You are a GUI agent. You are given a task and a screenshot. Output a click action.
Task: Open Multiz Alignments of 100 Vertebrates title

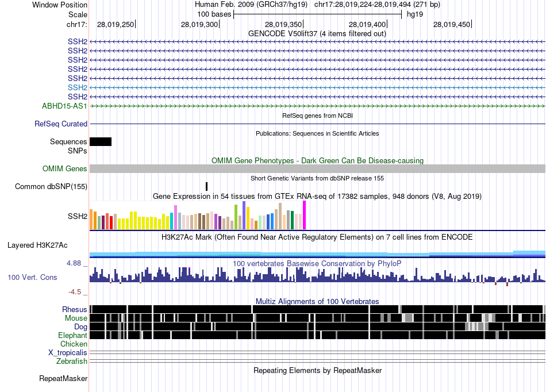(x=317, y=302)
